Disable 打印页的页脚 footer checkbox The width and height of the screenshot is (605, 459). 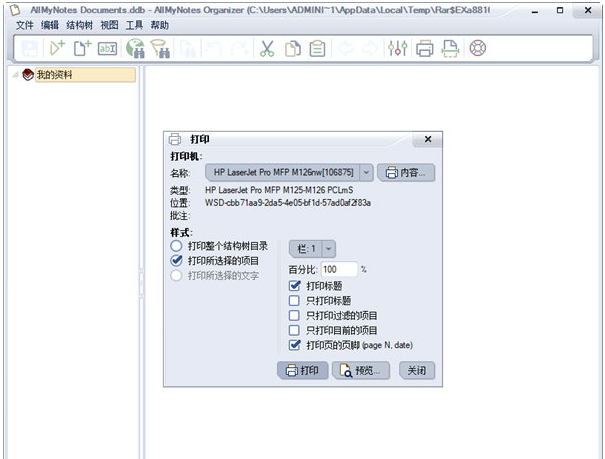click(294, 345)
